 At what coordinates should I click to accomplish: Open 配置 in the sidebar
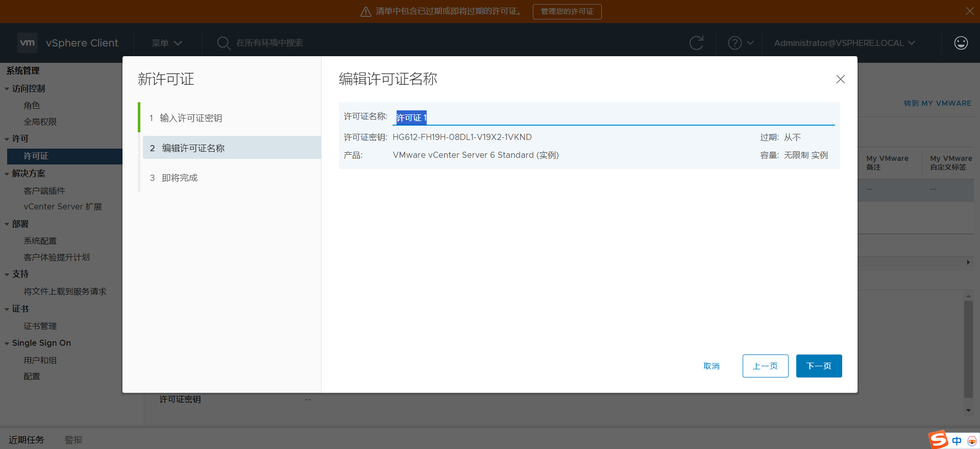point(32,376)
